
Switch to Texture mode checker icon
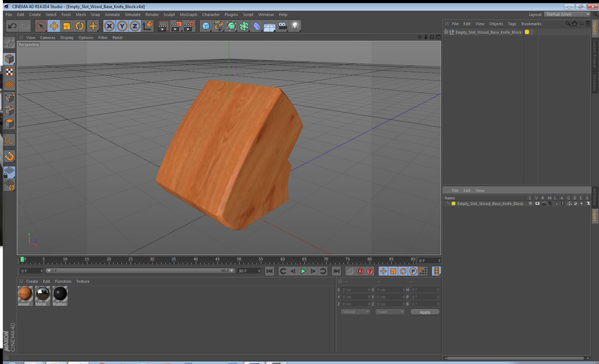10,72
